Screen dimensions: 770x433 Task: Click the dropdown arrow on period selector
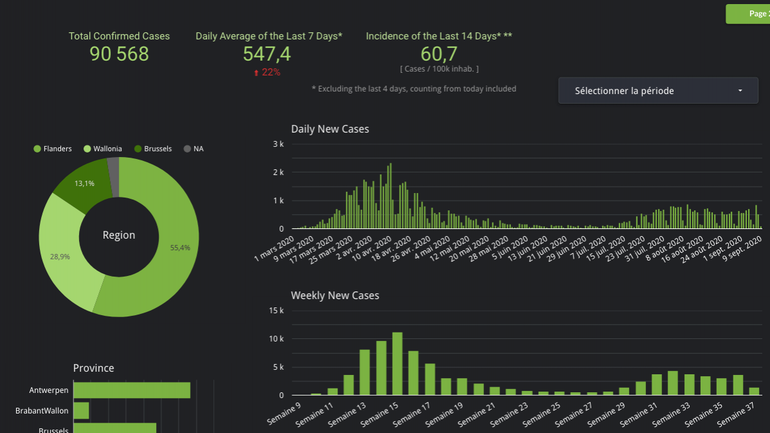(x=740, y=91)
